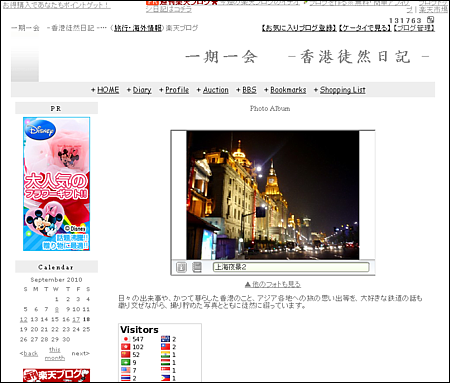The width and height of the screenshot is (450, 383).
Task: Go to next calendar month
Action: click(81, 353)
